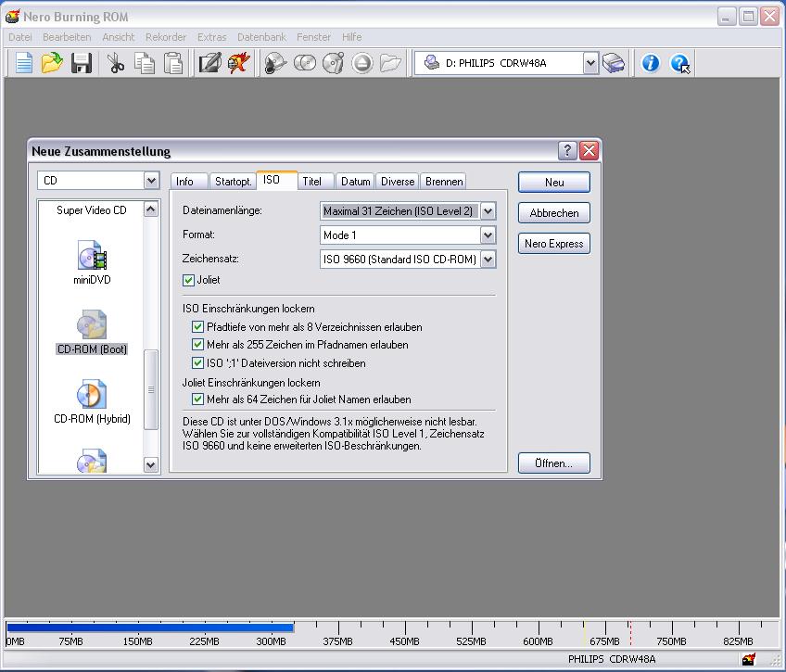Click the scissors cut icon
The image size is (786, 672).
pyautogui.click(x=116, y=63)
